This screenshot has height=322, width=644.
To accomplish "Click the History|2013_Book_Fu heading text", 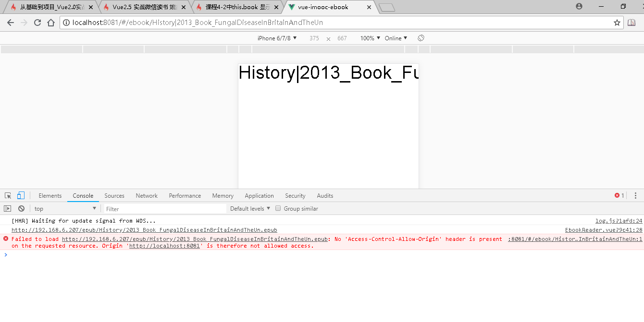I will [329, 72].
